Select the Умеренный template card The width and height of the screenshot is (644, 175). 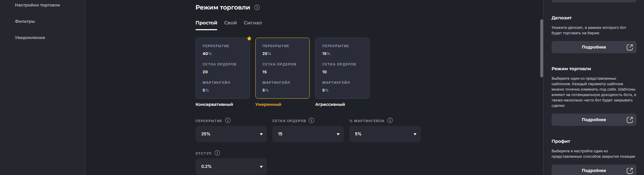pyautogui.click(x=283, y=68)
